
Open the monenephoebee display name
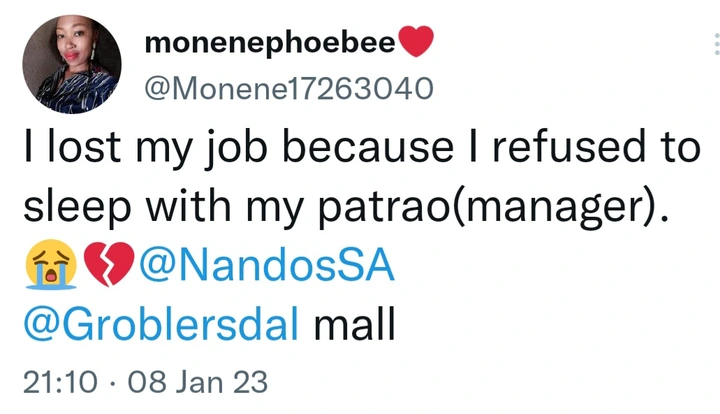pyautogui.click(x=271, y=44)
